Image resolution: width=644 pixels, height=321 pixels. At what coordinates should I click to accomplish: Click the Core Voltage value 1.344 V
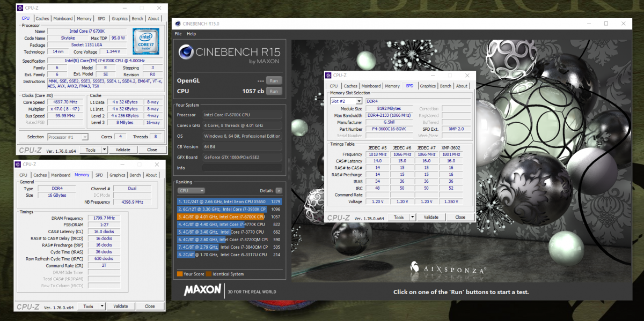point(113,51)
